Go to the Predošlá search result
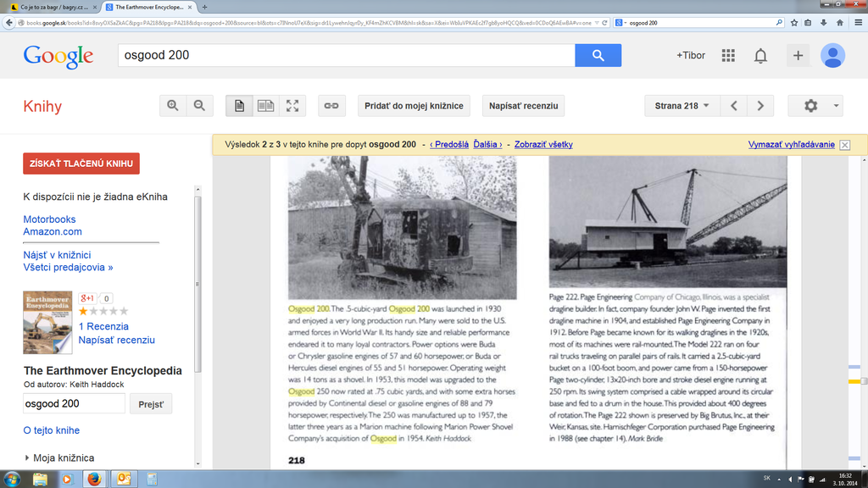The image size is (868, 488). (449, 144)
